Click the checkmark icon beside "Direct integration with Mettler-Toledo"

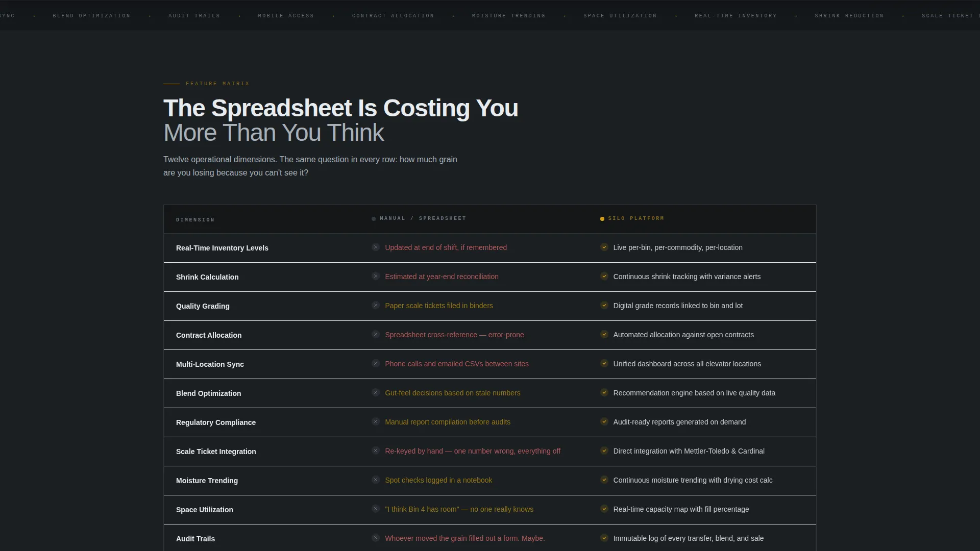604,451
